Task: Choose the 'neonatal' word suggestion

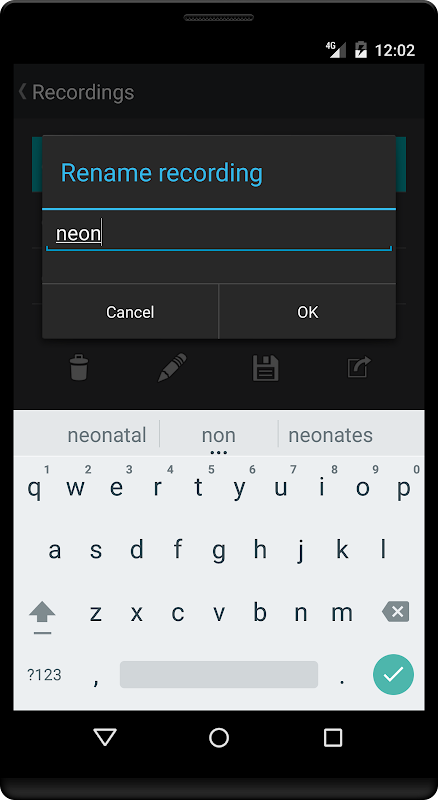Action: [x=107, y=435]
